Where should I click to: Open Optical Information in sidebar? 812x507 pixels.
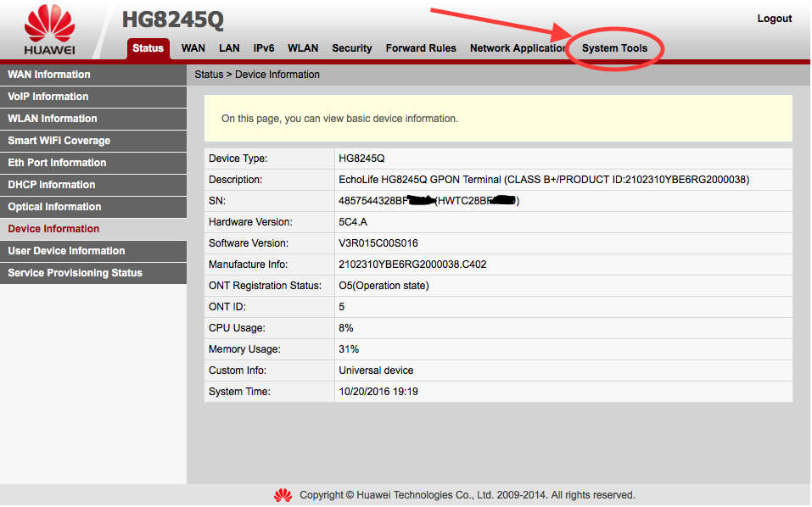pyautogui.click(x=54, y=207)
